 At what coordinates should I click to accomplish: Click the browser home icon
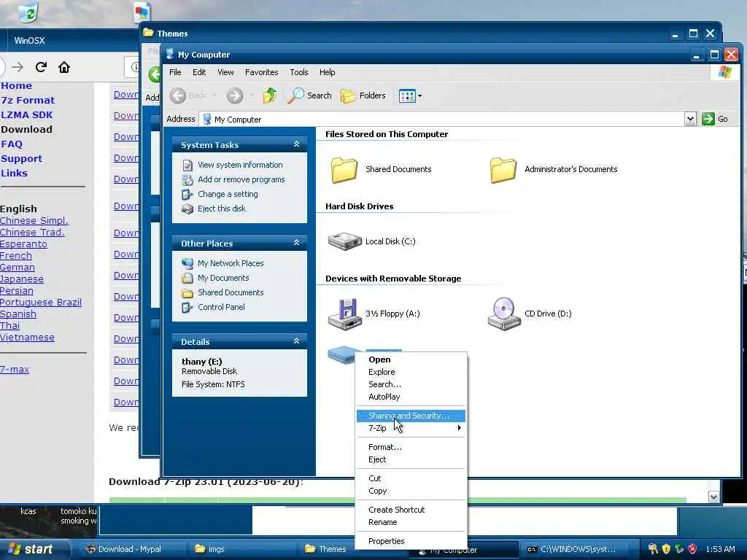click(x=64, y=67)
